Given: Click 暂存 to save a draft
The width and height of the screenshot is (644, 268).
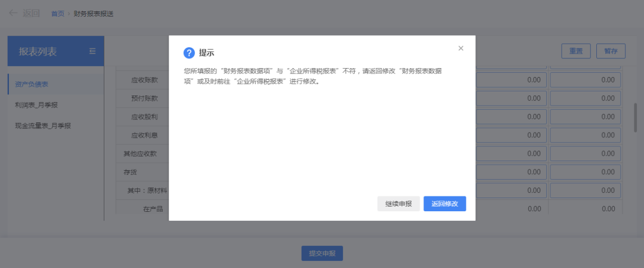Looking at the screenshot, I should point(610,51).
